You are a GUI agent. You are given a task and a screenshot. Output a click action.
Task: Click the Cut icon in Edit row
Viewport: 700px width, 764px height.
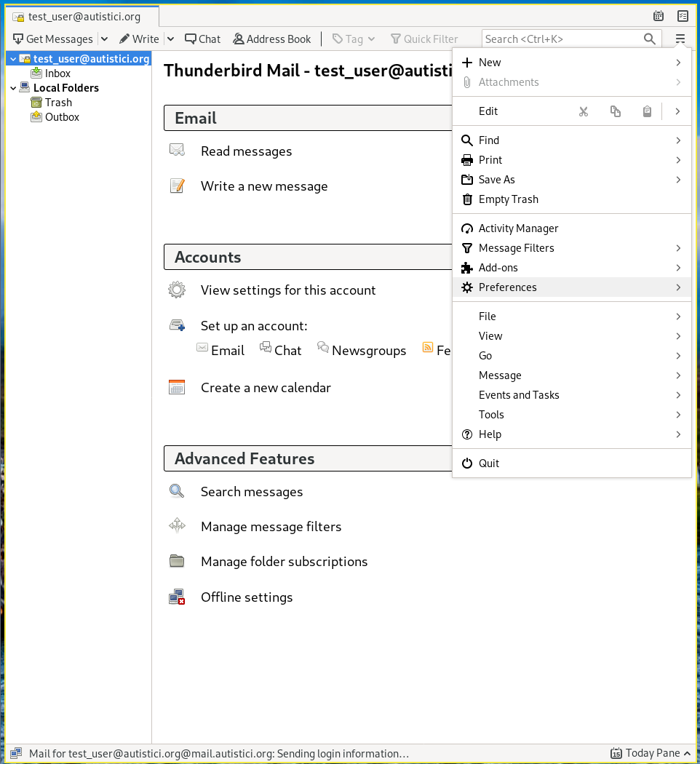tap(583, 111)
